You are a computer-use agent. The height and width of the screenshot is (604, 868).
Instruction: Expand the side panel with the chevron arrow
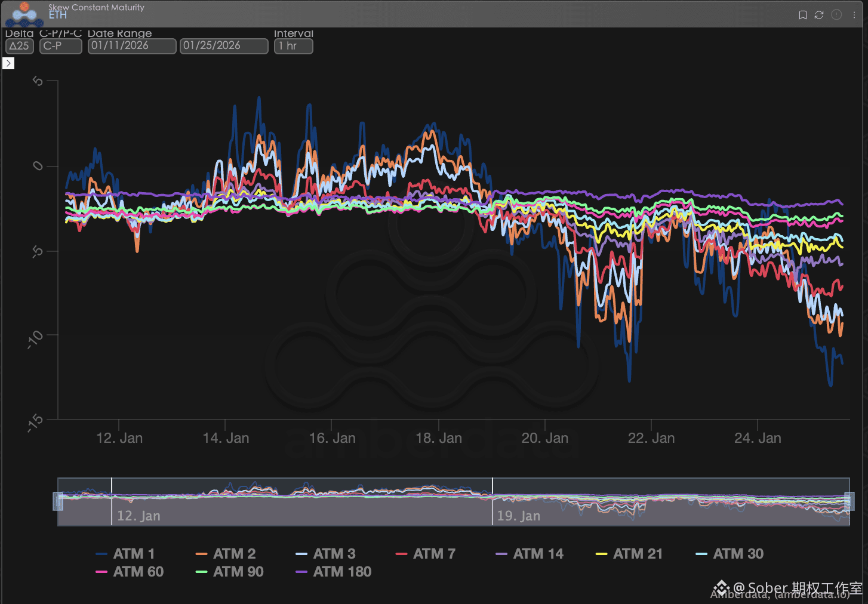[8, 63]
